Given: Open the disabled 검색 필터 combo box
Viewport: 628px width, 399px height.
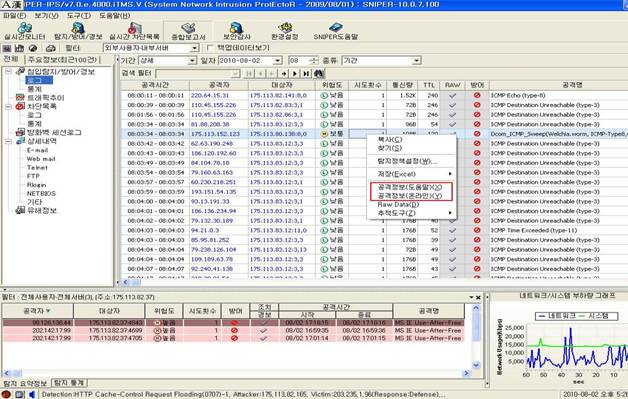Looking at the screenshot, I should tap(198, 74).
